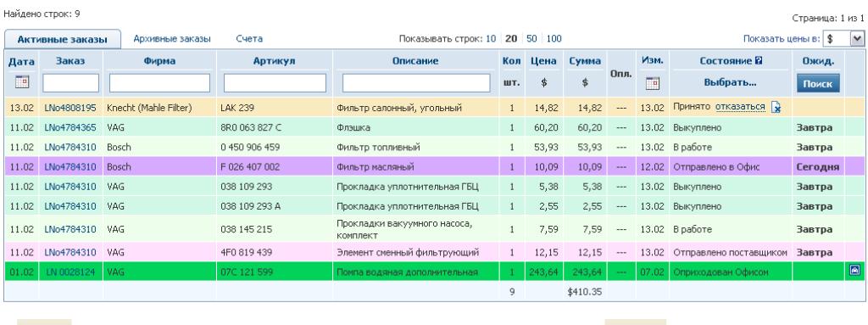Show 100 rows per page

[554, 39]
